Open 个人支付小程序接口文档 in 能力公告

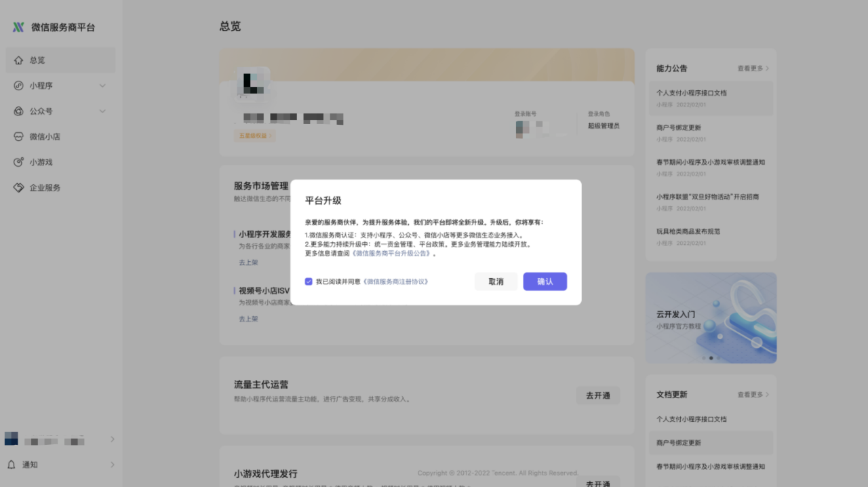[709, 98]
